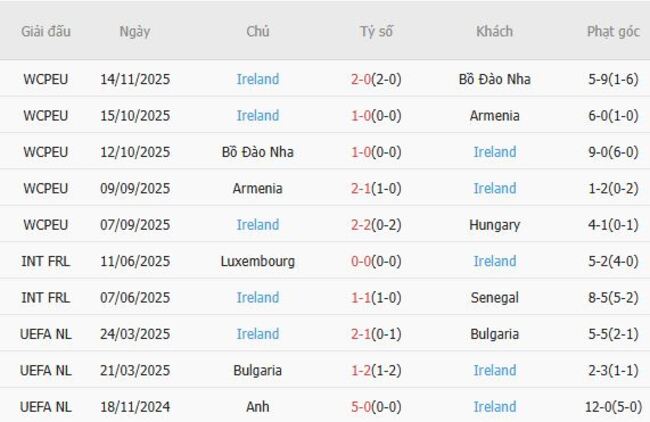Open the Hungary team link
Image resolution: width=650 pixels, height=422 pixels.
click(x=494, y=225)
